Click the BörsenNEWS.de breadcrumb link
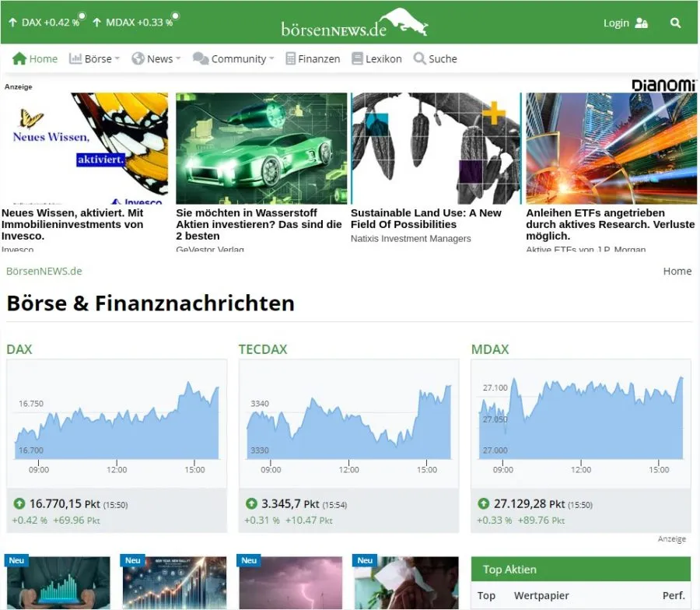The height and width of the screenshot is (610, 700). pos(44,271)
